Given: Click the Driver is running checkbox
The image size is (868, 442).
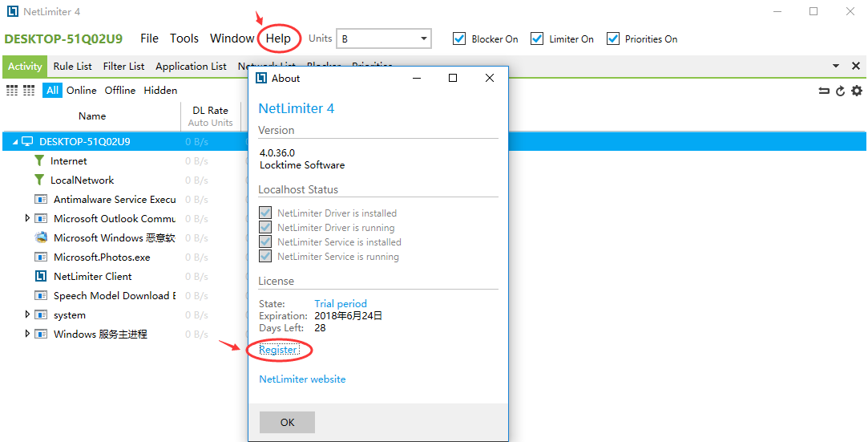Looking at the screenshot, I should (x=265, y=227).
